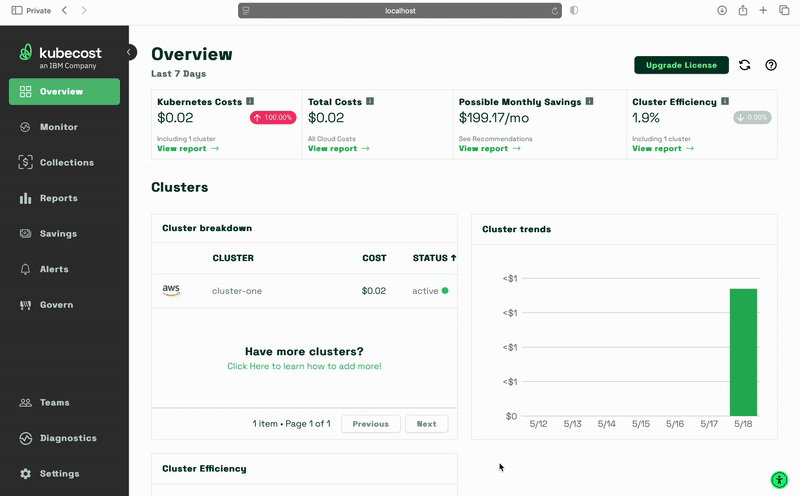Sort by the COST column header
This screenshot has width=800, height=496.
[x=374, y=258]
